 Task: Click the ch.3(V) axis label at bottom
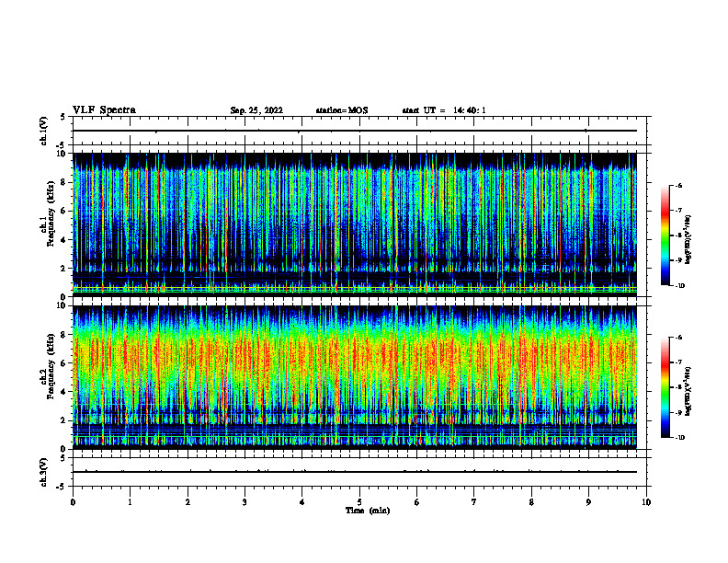(43, 472)
